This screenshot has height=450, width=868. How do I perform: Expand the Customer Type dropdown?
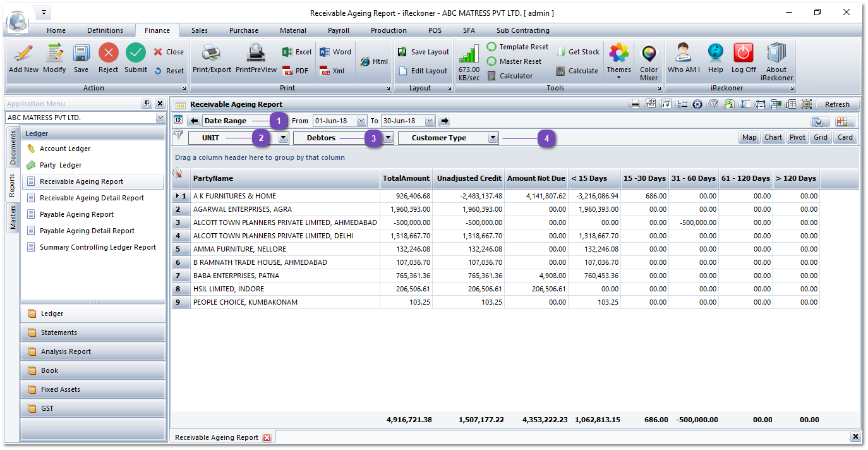click(493, 137)
